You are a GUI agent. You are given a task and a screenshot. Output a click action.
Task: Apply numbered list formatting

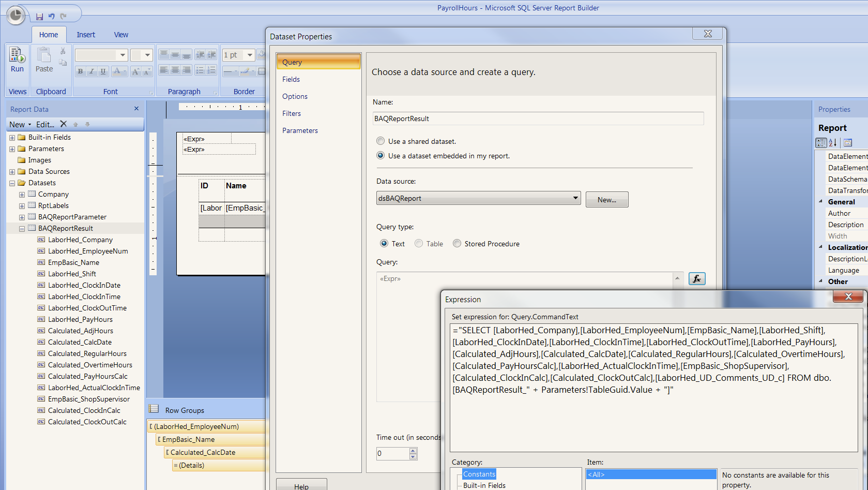[211, 70]
